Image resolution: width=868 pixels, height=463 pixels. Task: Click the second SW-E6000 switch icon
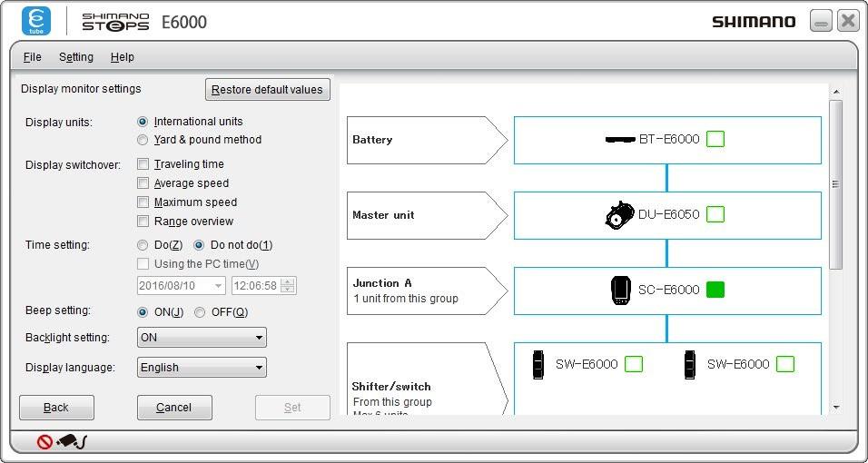(689, 364)
